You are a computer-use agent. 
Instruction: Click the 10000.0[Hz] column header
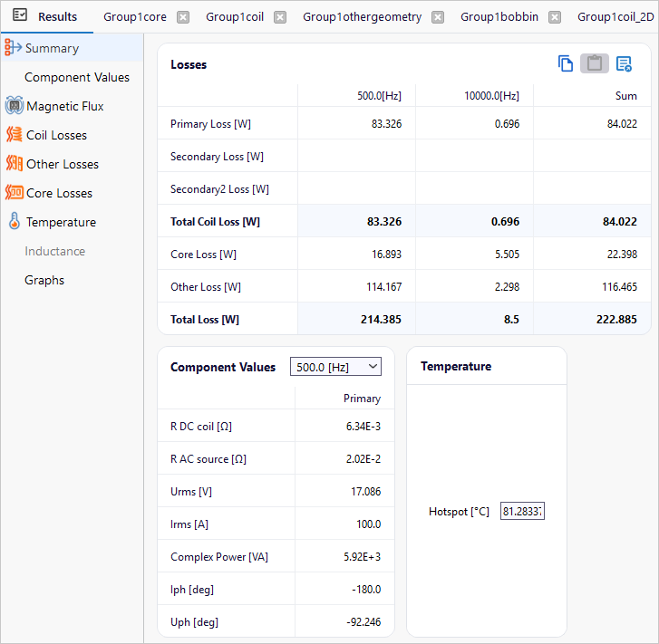(491, 96)
